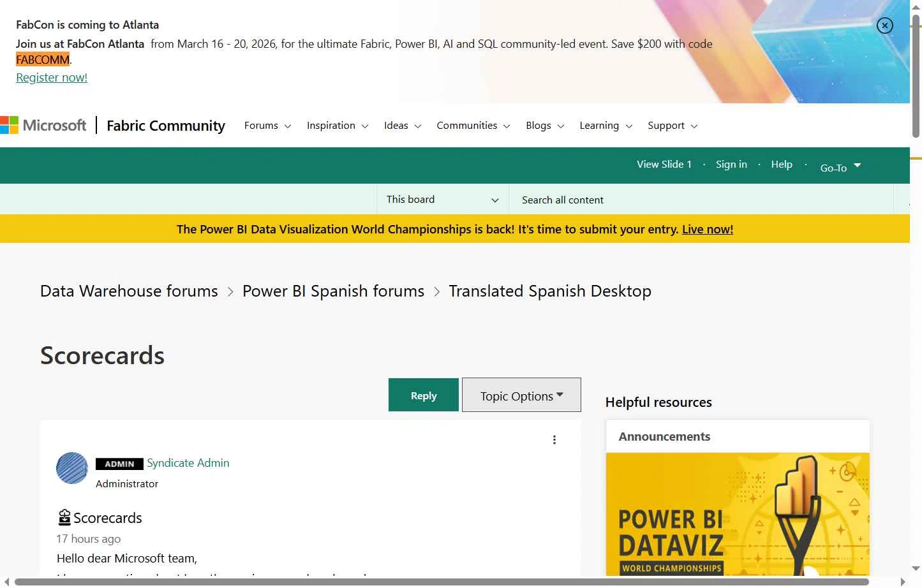Click the scroll right arrow of horizontal scrollbar
This screenshot has width=922, height=588.
coord(903,582)
